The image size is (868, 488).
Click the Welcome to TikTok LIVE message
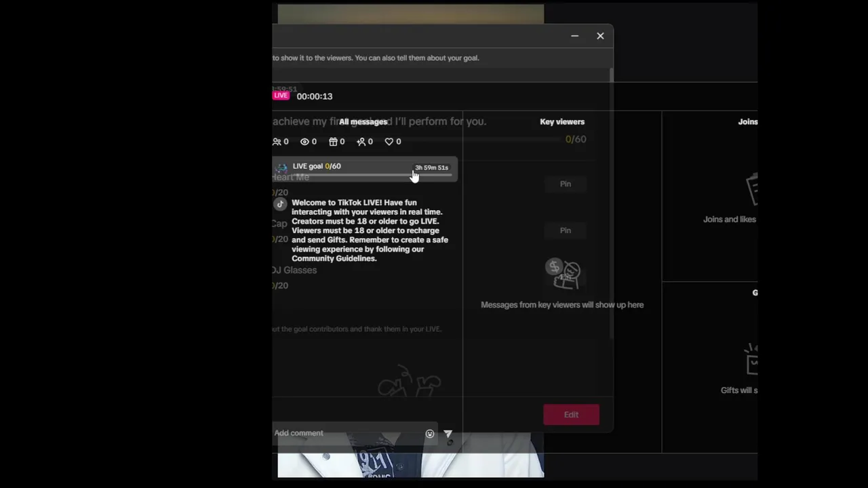click(370, 230)
